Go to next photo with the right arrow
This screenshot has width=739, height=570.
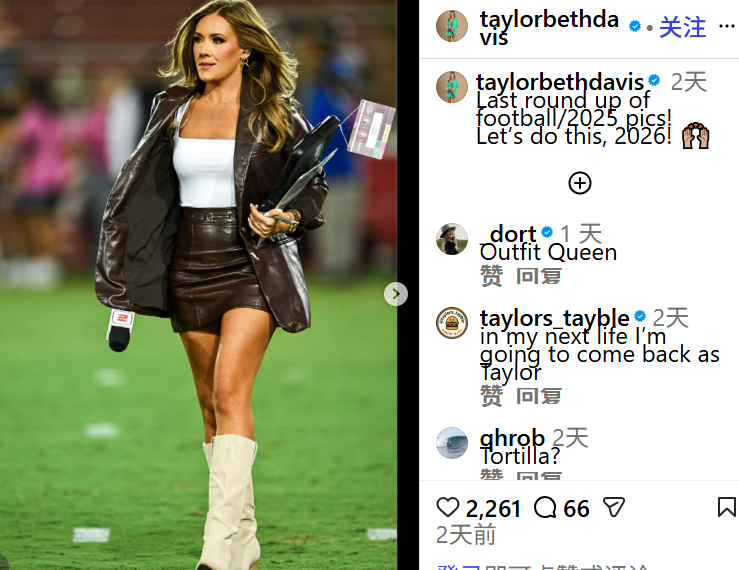[x=396, y=294]
